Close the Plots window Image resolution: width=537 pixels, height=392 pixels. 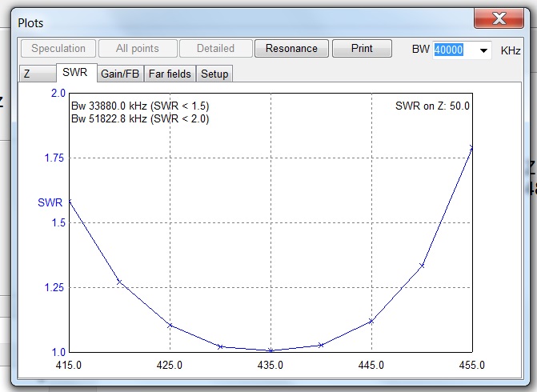coord(499,18)
